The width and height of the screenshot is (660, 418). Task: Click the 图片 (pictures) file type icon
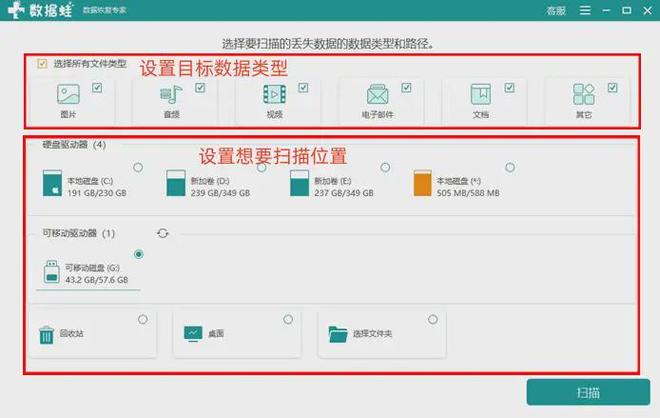68,94
